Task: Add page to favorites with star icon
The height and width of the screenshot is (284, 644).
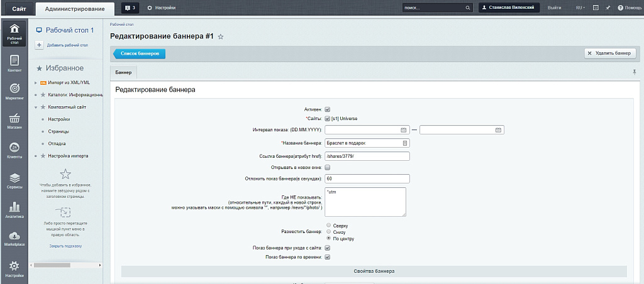Action: pyautogui.click(x=221, y=37)
